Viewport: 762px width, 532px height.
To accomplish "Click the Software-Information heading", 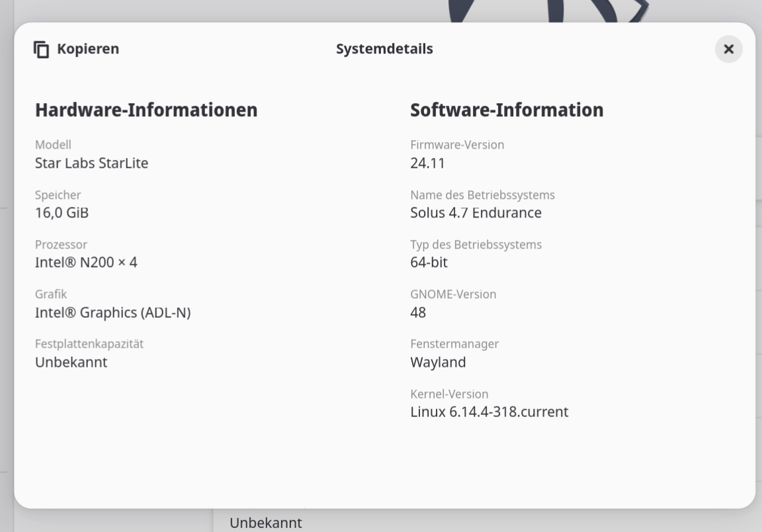I will 507,110.
